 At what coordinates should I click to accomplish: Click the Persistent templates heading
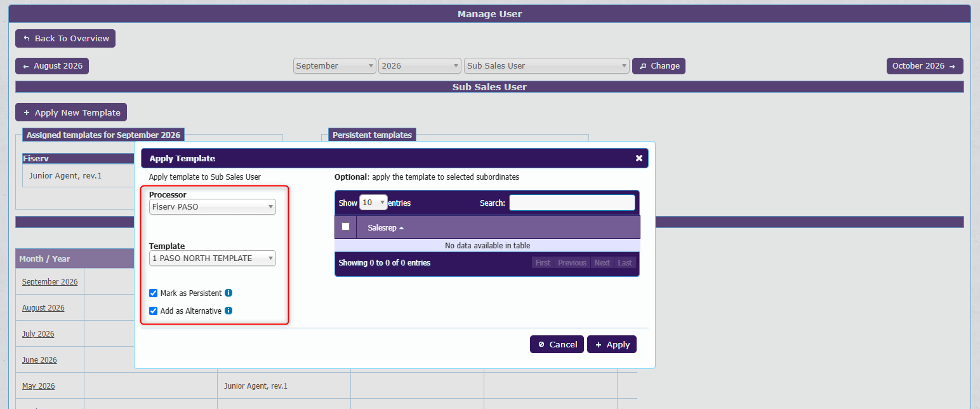[x=372, y=135]
